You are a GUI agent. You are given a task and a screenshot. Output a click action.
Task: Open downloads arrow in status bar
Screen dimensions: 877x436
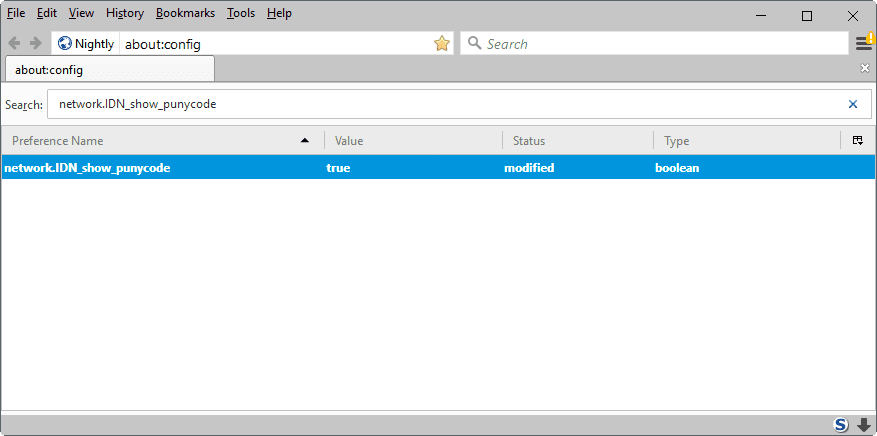[864, 425]
